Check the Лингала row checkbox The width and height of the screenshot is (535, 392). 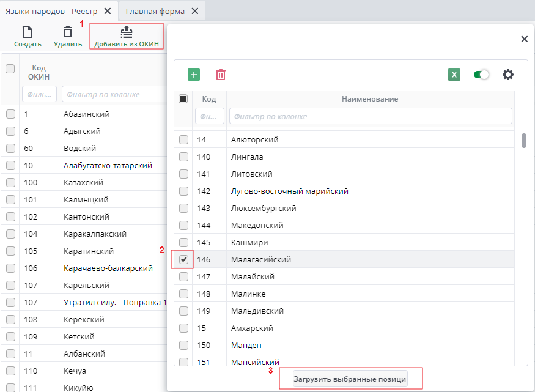[183, 157]
